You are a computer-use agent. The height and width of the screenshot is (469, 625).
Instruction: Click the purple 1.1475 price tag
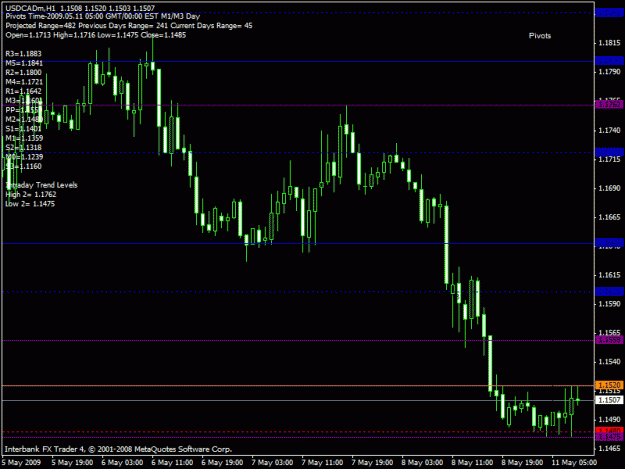(609, 438)
